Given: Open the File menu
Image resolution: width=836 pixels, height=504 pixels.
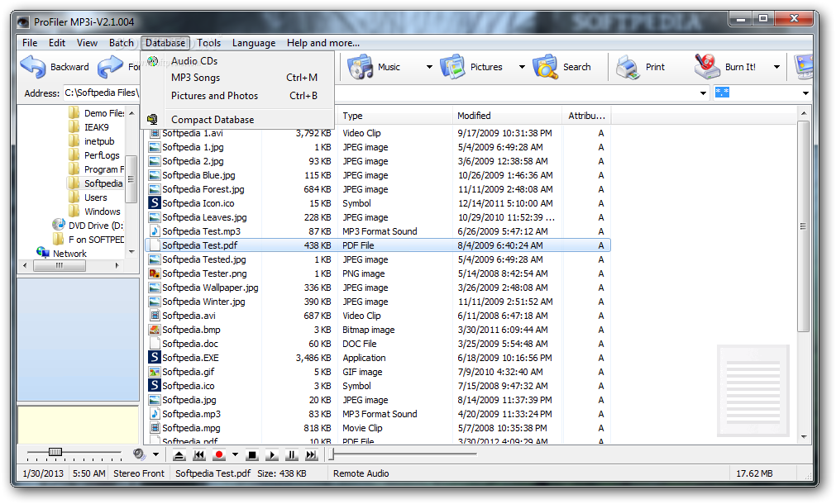Looking at the screenshot, I should click(30, 43).
